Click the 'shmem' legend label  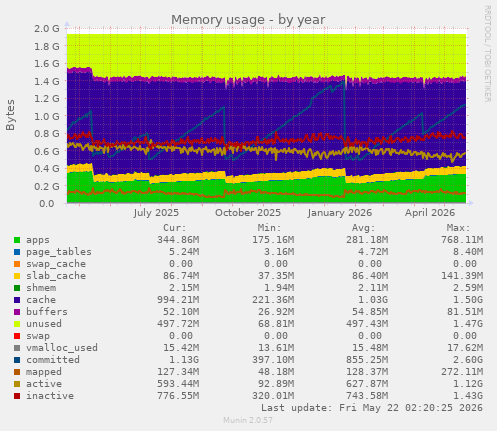(x=41, y=288)
